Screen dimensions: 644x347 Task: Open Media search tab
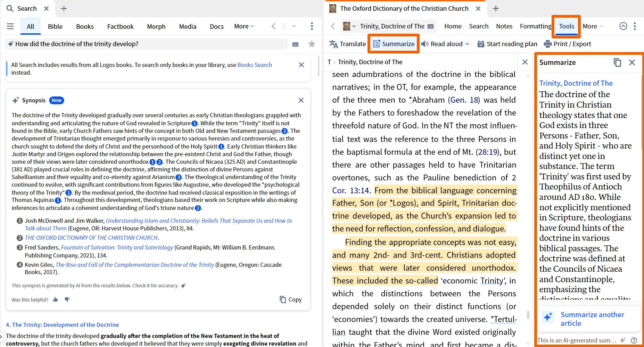(188, 26)
